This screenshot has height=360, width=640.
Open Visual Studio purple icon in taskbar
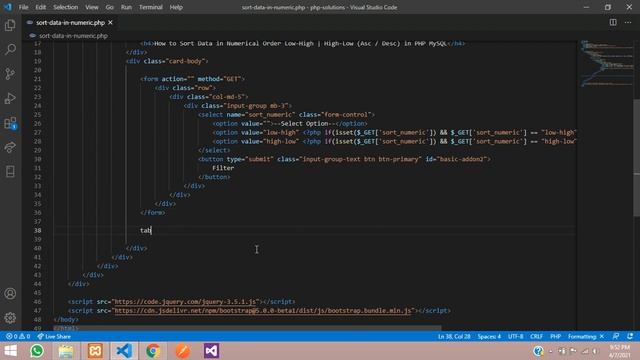tap(211, 351)
